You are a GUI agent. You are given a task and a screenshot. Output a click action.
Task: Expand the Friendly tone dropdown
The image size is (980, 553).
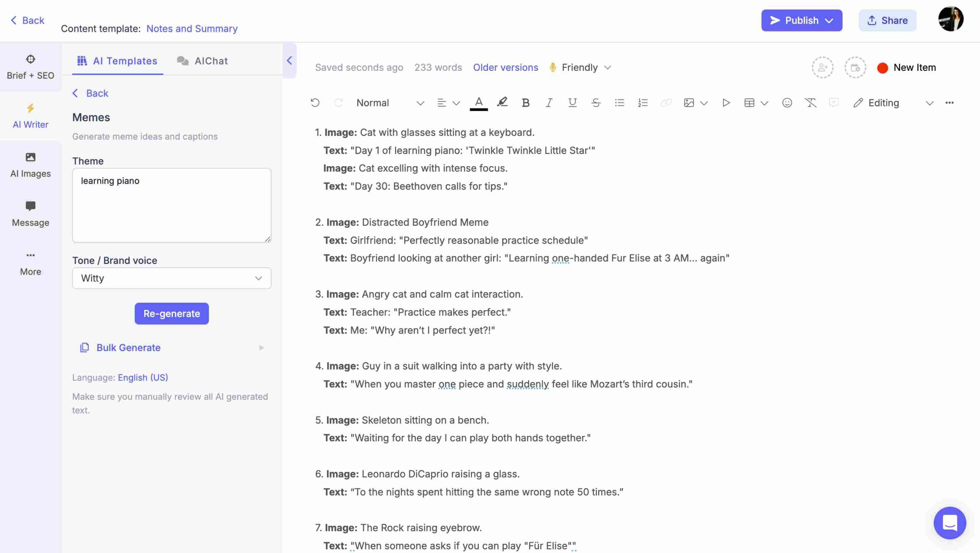click(x=606, y=67)
